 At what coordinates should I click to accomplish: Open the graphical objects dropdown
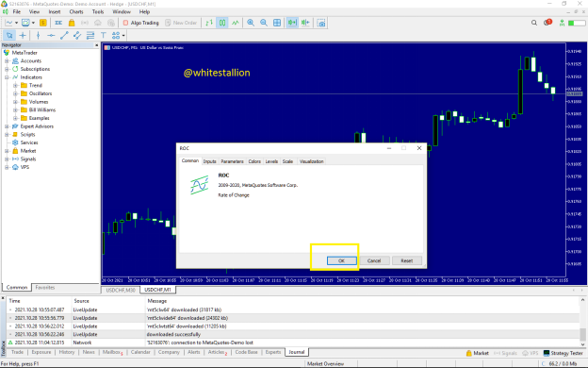click(x=123, y=36)
